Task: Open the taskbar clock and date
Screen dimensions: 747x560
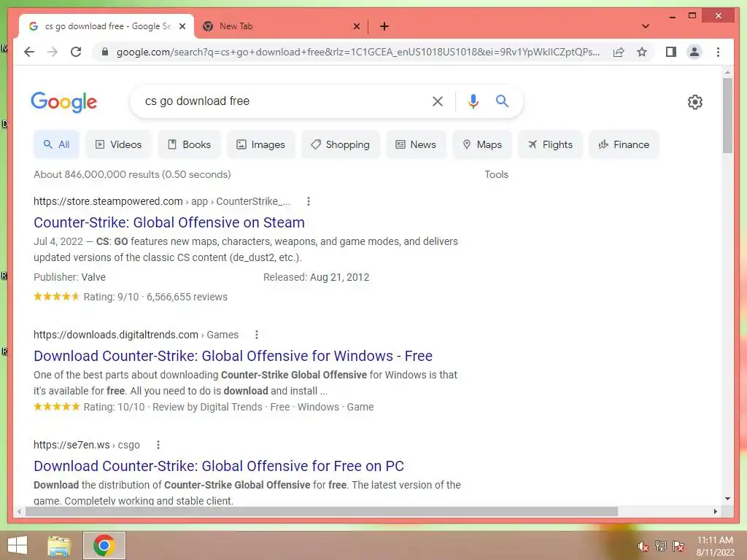Action: (x=715, y=546)
